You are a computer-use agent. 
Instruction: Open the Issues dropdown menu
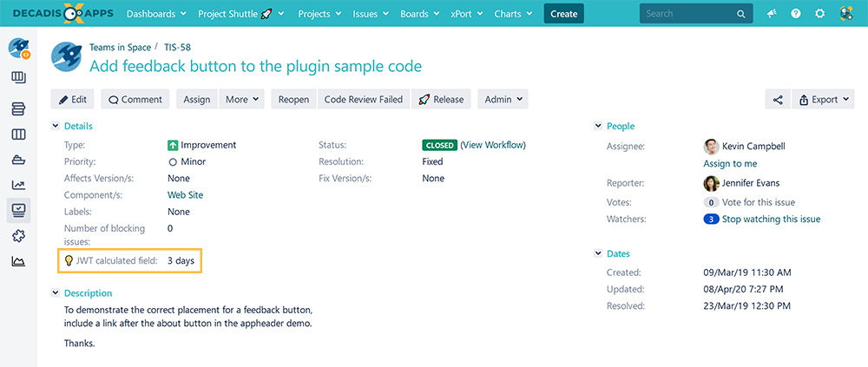[371, 14]
